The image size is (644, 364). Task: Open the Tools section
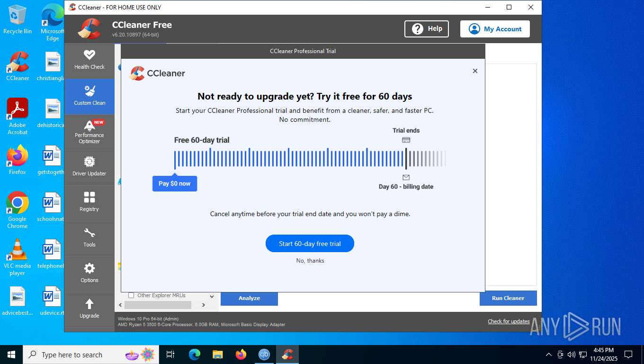pyautogui.click(x=89, y=238)
